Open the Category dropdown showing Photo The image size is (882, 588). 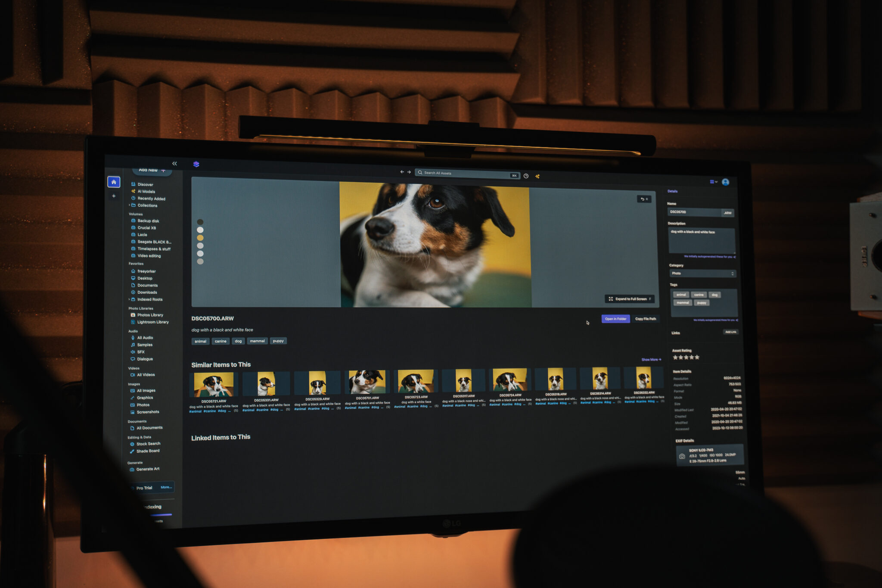pyautogui.click(x=702, y=273)
